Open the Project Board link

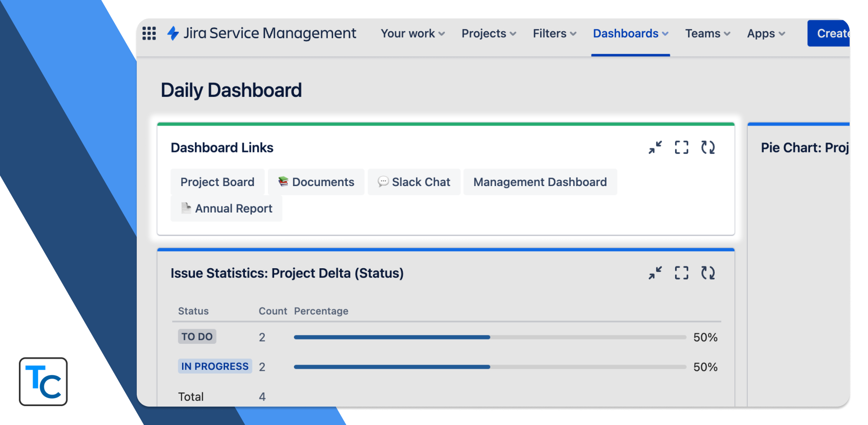click(217, 182)
